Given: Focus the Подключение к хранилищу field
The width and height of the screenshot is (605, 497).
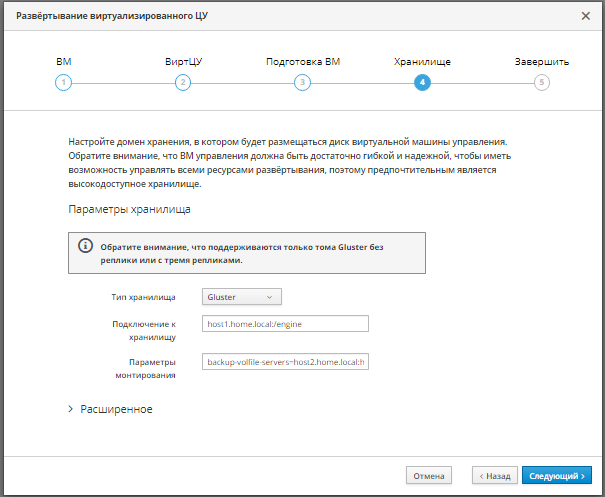Looking at the screenshot, I should (285, 323).
